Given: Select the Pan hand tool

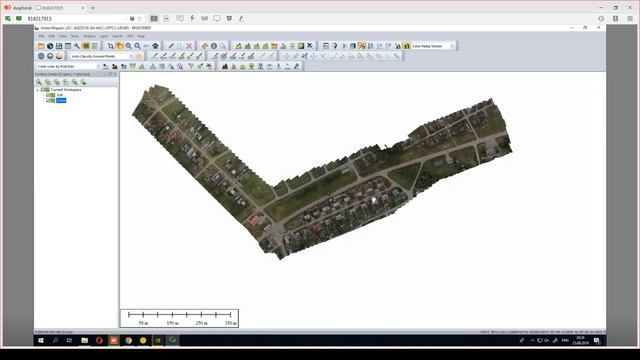Looking at the screenshot, I should 120,46.
